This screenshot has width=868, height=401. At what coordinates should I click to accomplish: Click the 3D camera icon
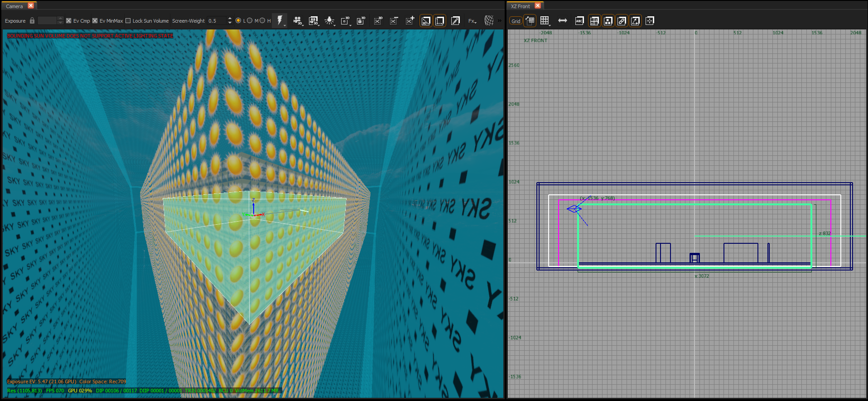[297, 21]
